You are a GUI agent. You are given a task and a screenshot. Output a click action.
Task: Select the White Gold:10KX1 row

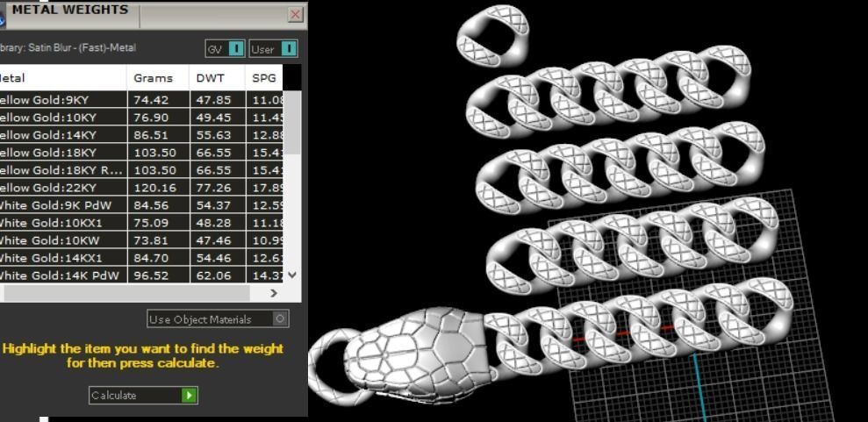coord(141,223)
